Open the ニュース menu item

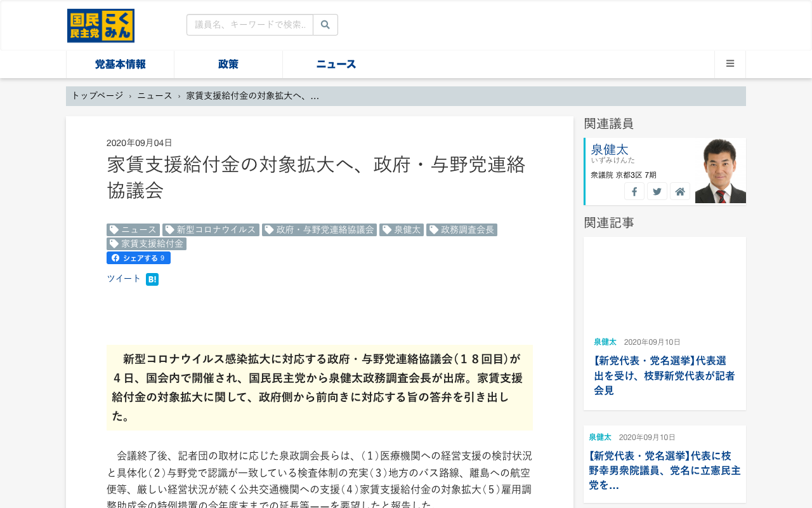[x=336, y=64]
